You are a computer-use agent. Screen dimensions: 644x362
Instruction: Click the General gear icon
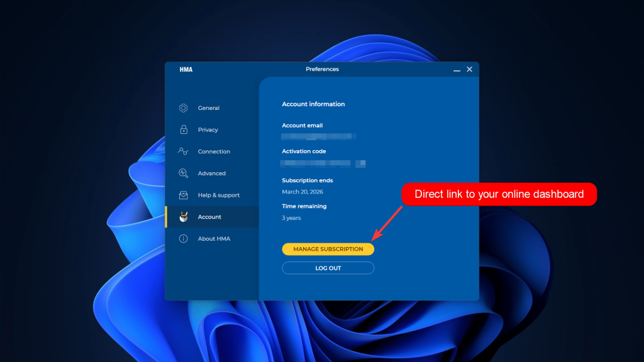(183, 108)
